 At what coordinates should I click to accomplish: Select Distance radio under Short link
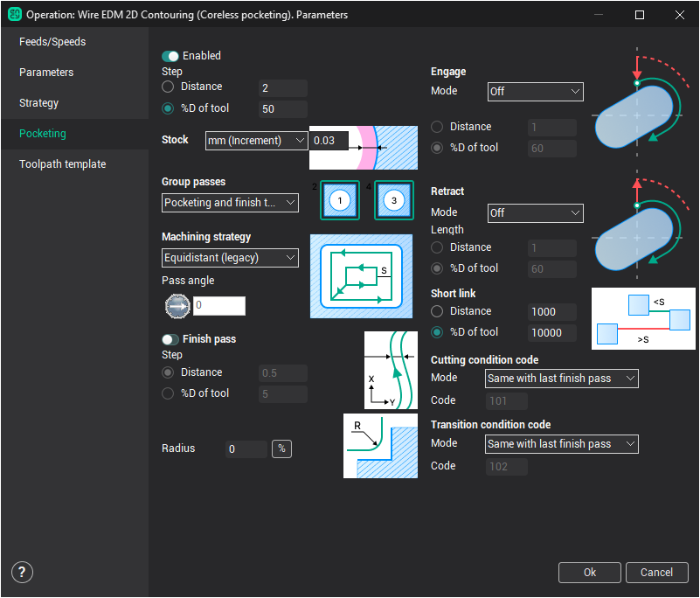point(438,311)
